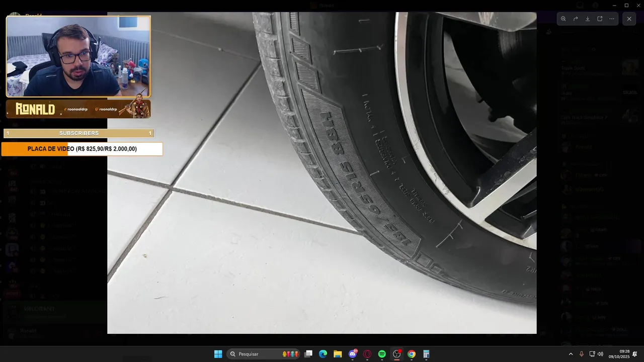Open the notifications bell icon
The image size is (644, 362).
click(635, 354)
